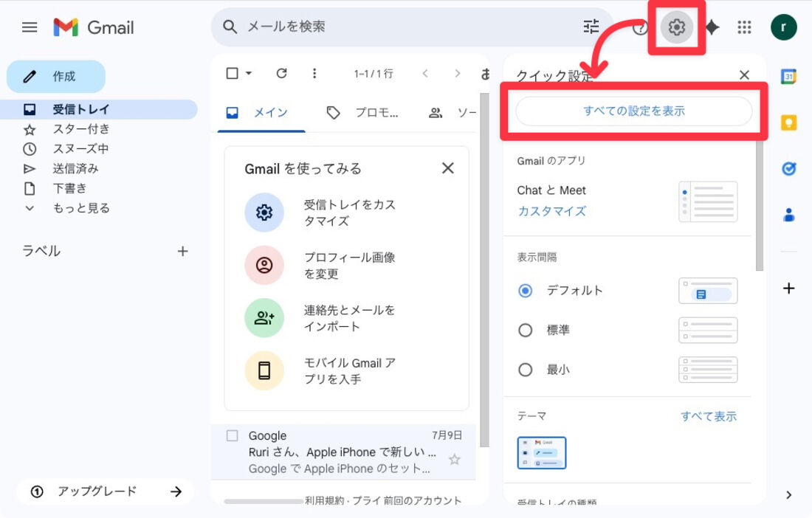812x518 pixels.
Task: Tick the Google email checkbox
Action: tap(233, 435)
